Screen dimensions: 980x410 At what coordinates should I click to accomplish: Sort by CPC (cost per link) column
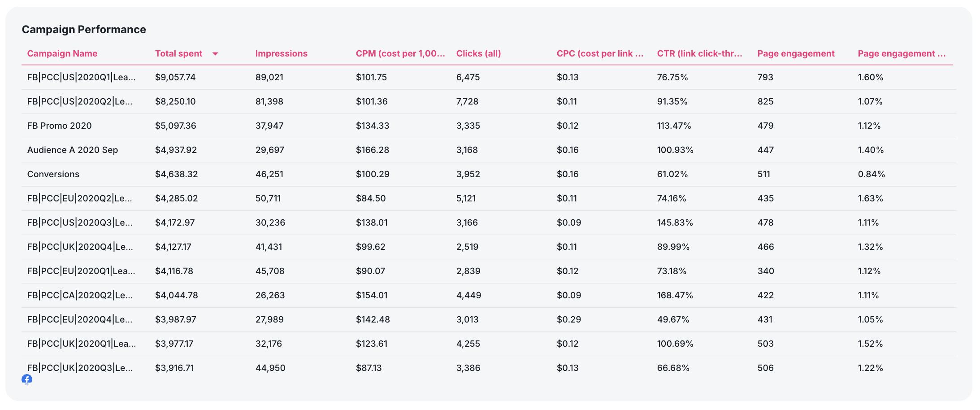click(601, 53)
